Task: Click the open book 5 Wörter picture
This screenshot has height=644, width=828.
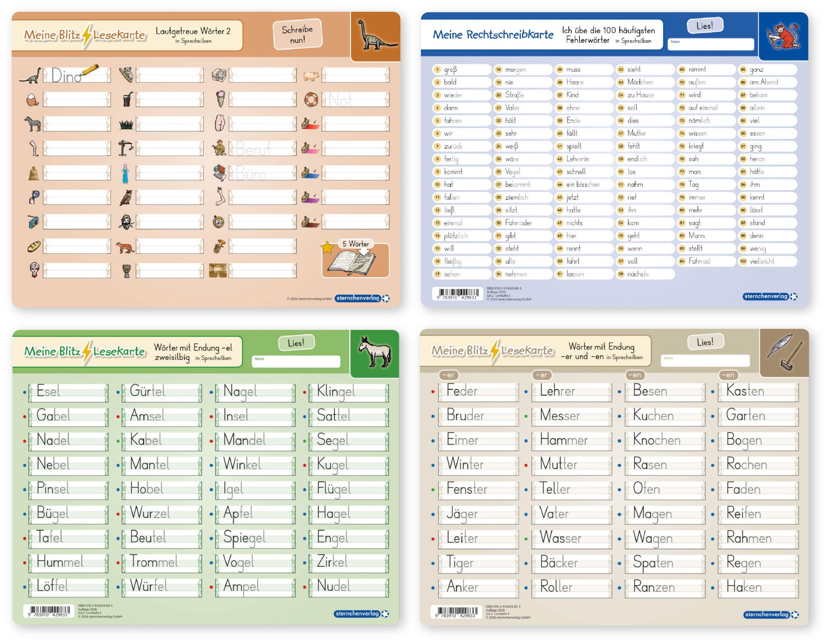Action: point(352,263)
